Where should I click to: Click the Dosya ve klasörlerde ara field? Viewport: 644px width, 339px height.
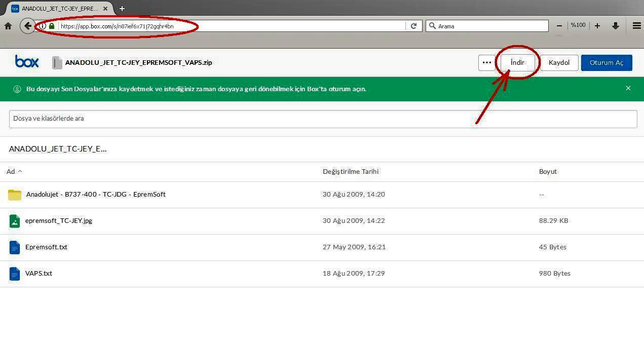coord(323,119)
